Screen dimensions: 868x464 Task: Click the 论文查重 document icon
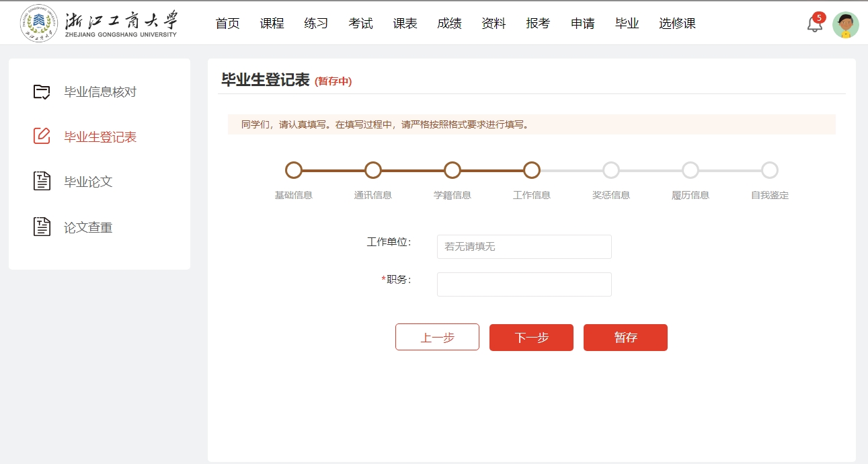42,227
